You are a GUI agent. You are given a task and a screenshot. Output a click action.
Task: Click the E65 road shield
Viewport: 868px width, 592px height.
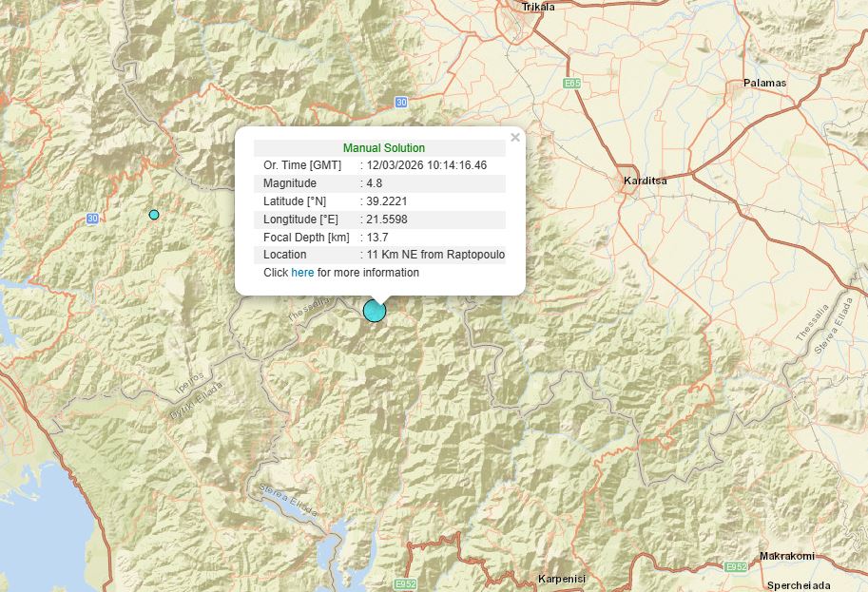click(x=571, y=84)
